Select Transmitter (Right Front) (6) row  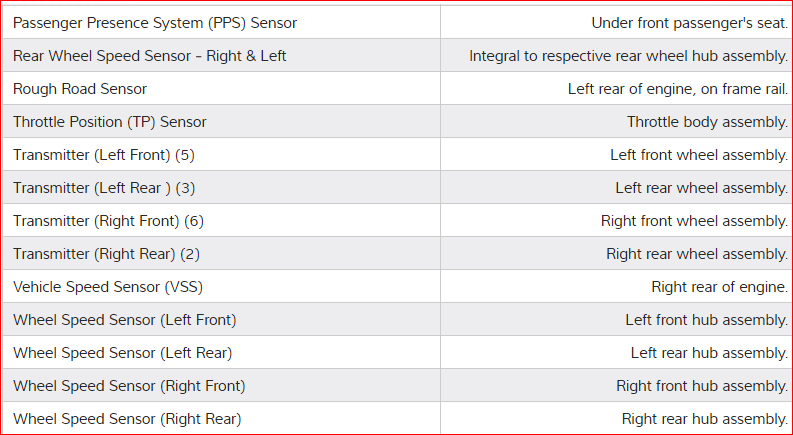coord(108,221)
